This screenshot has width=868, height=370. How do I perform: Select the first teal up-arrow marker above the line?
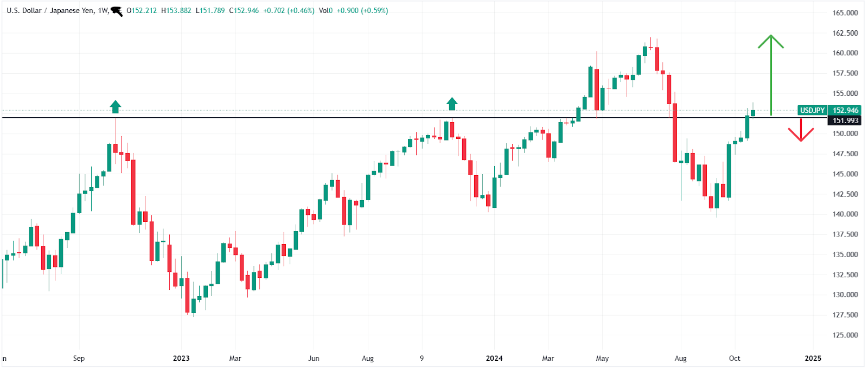(115, 107)
